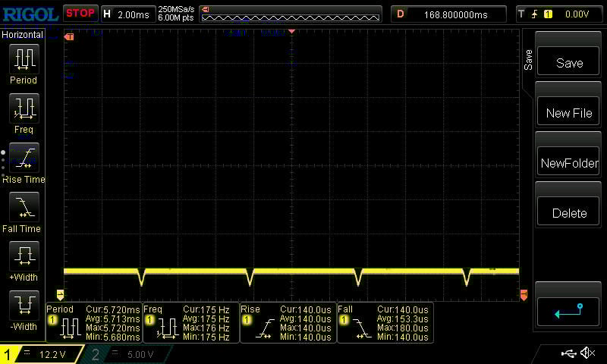
Task: Click the Freq measurement result box
Action: pyautogui.click(x=191, y=322)
